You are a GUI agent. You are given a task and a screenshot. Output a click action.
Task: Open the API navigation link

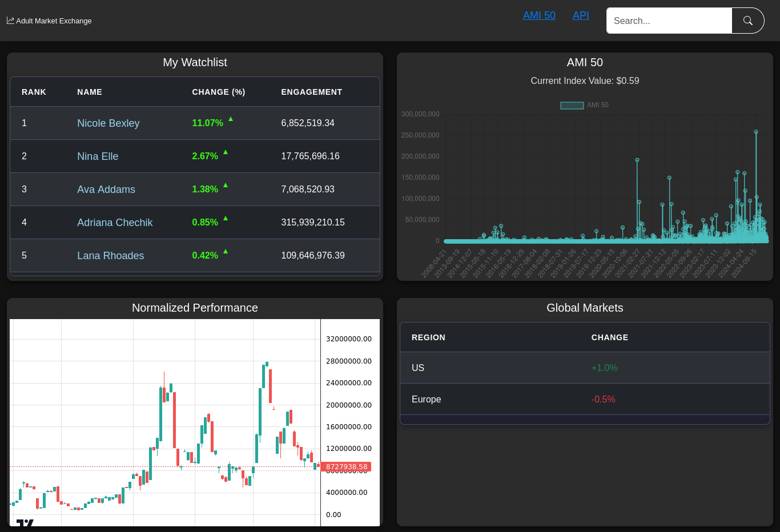coord(581,15)
